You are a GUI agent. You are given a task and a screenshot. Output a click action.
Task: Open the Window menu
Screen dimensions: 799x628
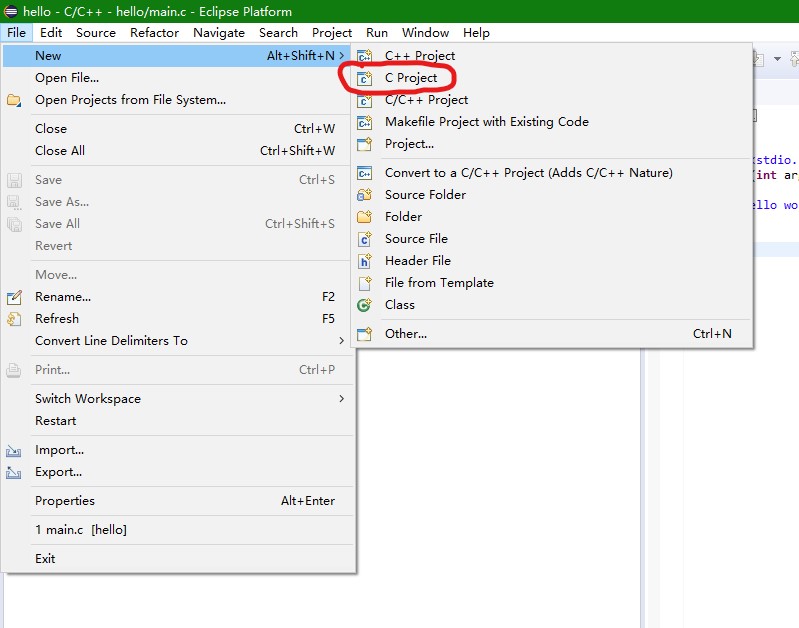(425, 33)
